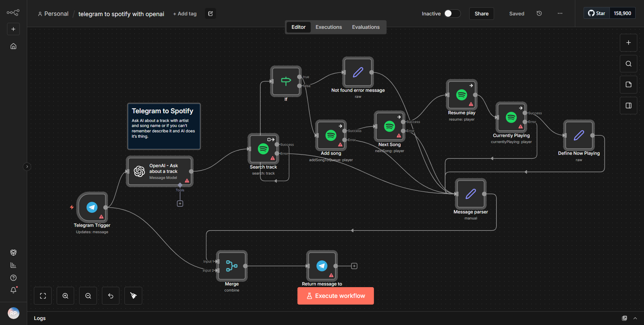This screenshot has height=325, width=644.
Task: Expand the Logs panel chevron
Action: point(635,318)
